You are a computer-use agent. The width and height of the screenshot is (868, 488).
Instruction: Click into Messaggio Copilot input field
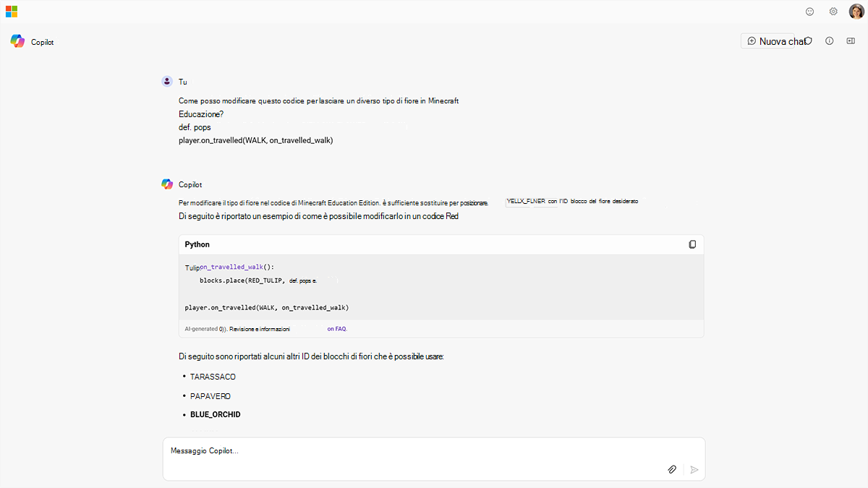pyautogui.click(x=434, y=458)
